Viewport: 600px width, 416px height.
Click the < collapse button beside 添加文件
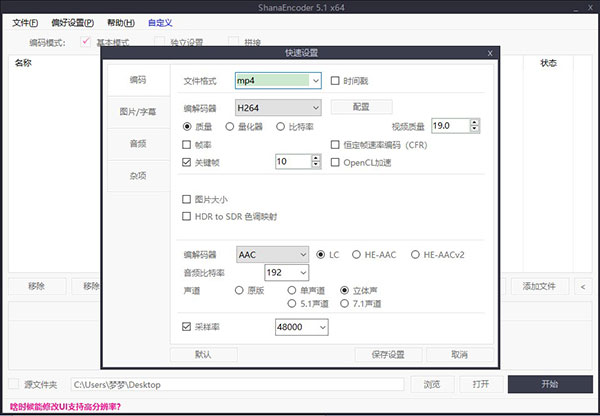coord(583,286)
